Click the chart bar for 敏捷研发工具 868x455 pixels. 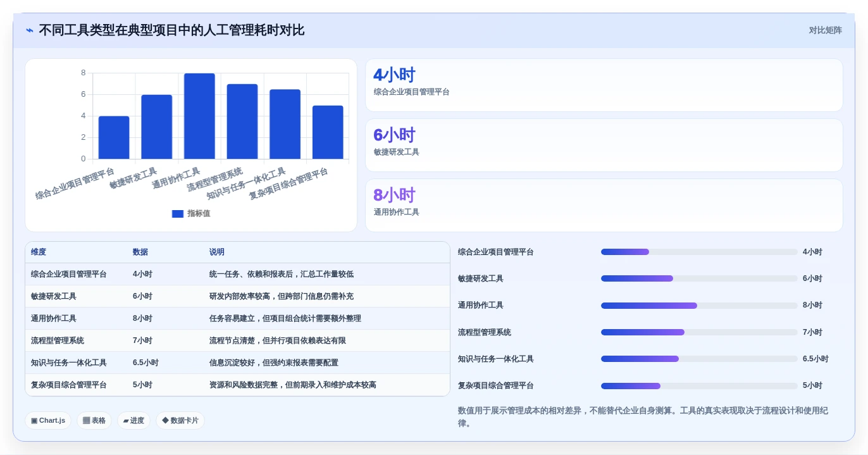click(156, 127)
